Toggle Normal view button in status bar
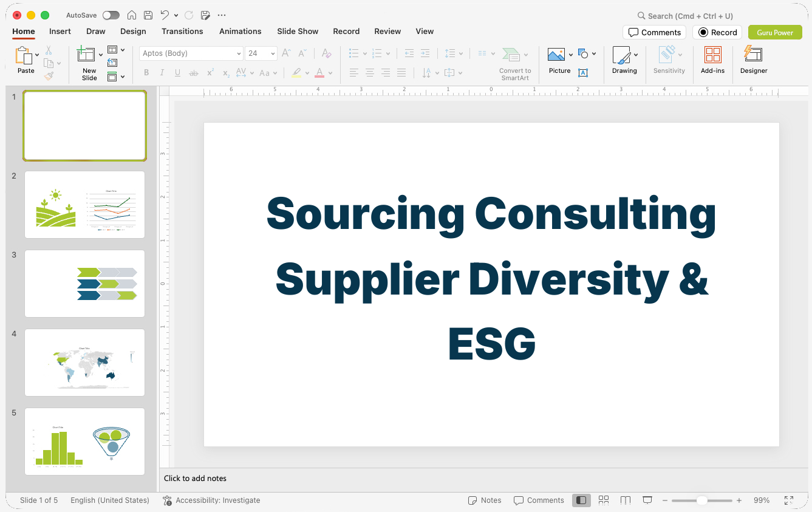812x512 pixels. [581, 500]
